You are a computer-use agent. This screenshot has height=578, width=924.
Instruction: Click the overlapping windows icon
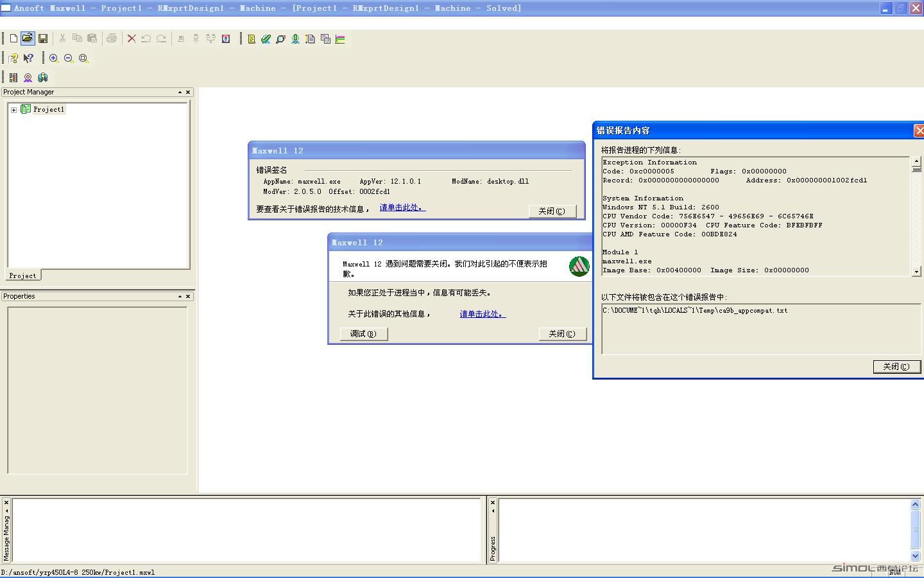(x=325, y=39)
